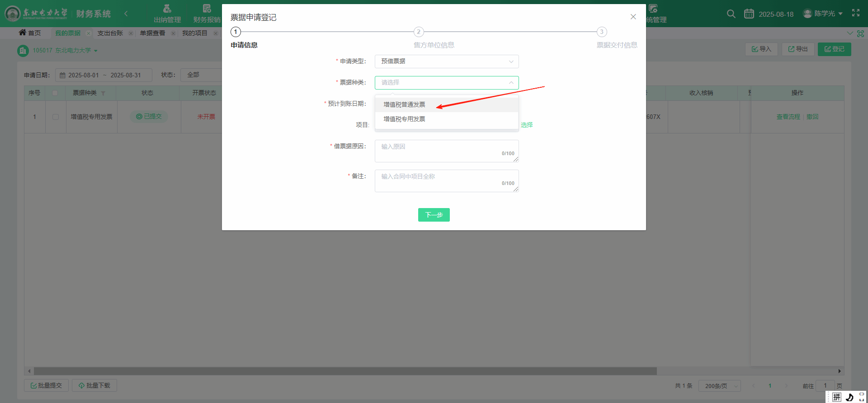Choose 增值税普通发票 option in the list
The height and width of the screenshot is (403, 868).
coord(404,104)
